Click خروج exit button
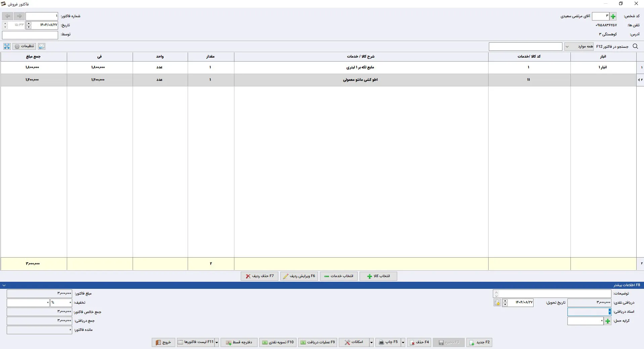 (164, 342)
